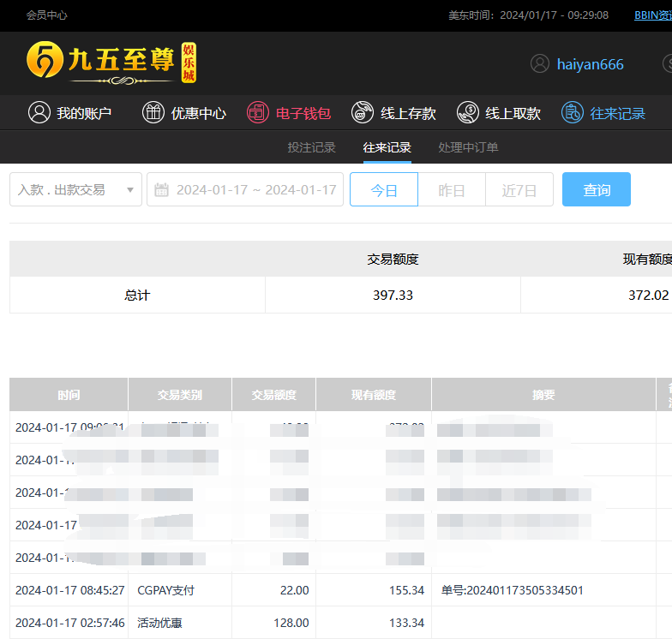Click the haiyan666 username link
This screenshot has height=639, width=672.
590,64
